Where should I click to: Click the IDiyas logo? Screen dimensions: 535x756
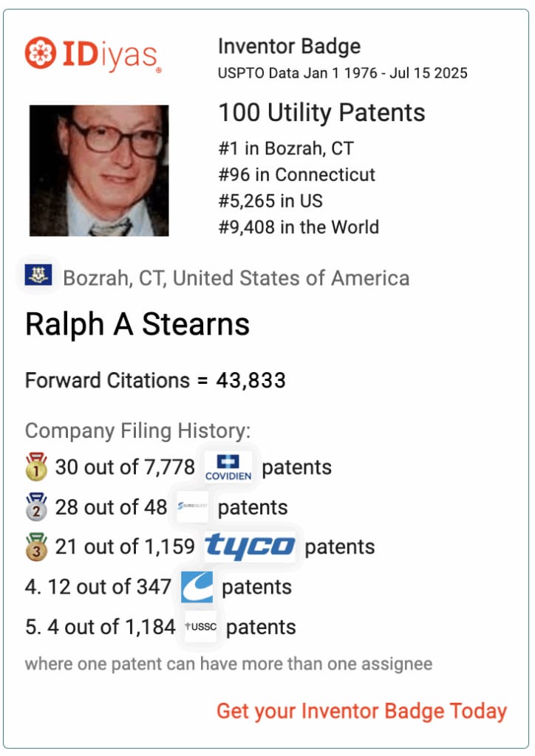[x=93, y=55]
